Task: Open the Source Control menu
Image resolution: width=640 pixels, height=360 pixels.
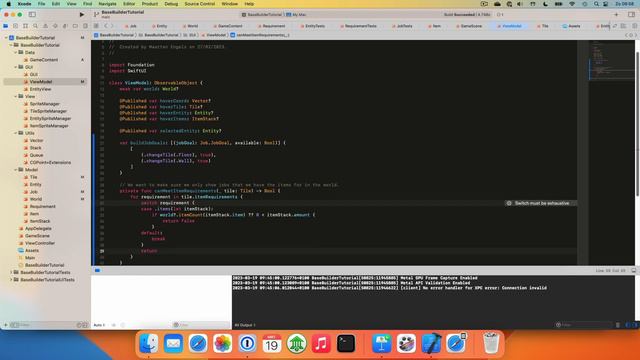Action: click(200, 4)
